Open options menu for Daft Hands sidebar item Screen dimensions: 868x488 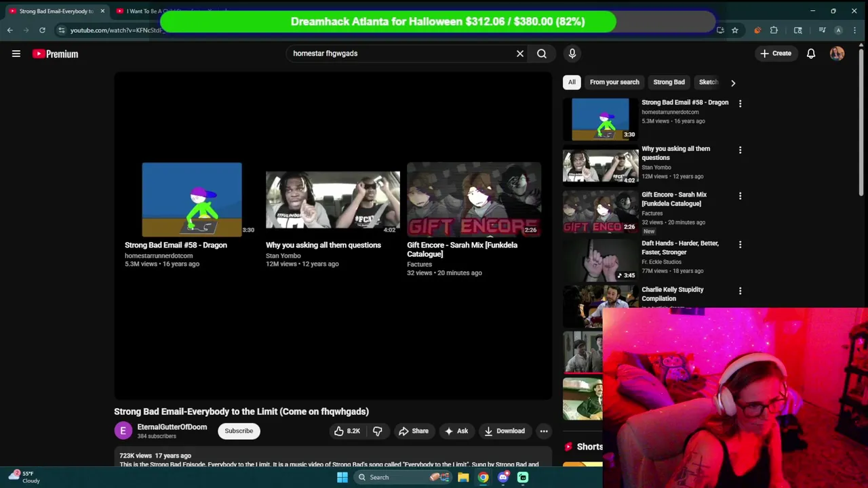(x=740, y=244)
